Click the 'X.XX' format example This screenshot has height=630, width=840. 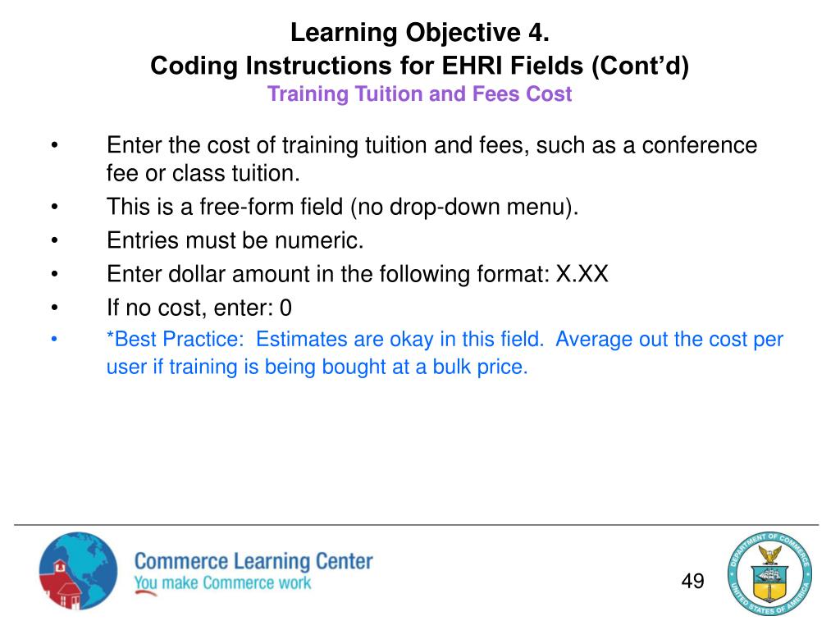point(582,274)
